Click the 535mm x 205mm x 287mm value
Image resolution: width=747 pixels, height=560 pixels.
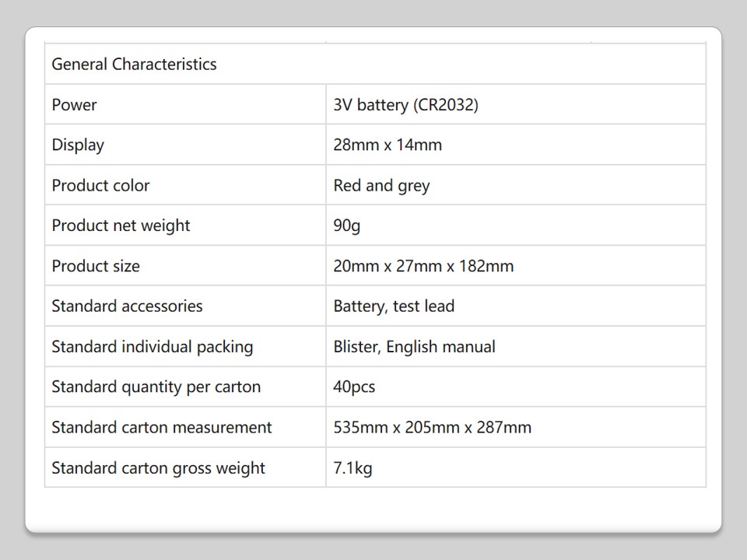point(432,428)
